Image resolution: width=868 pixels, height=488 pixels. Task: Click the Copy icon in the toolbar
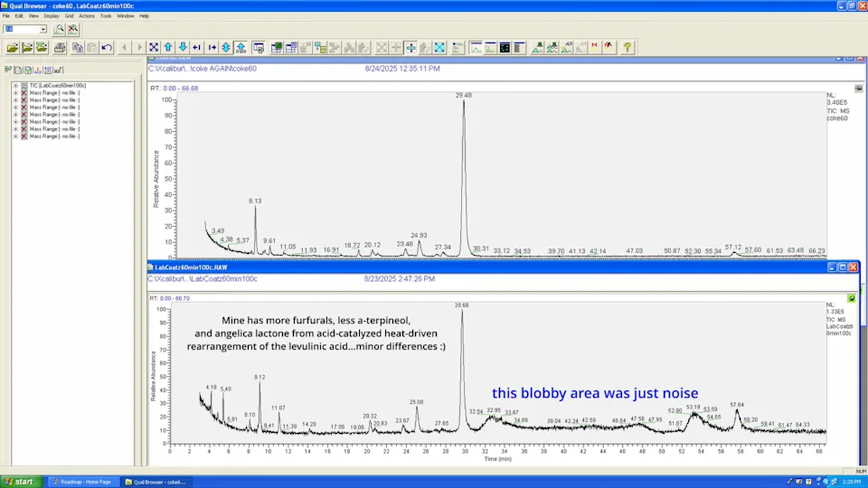(x=77, y=48)
